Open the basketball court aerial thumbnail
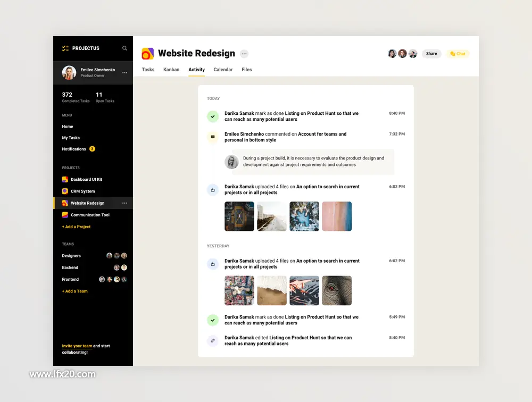 click(239, 216)
